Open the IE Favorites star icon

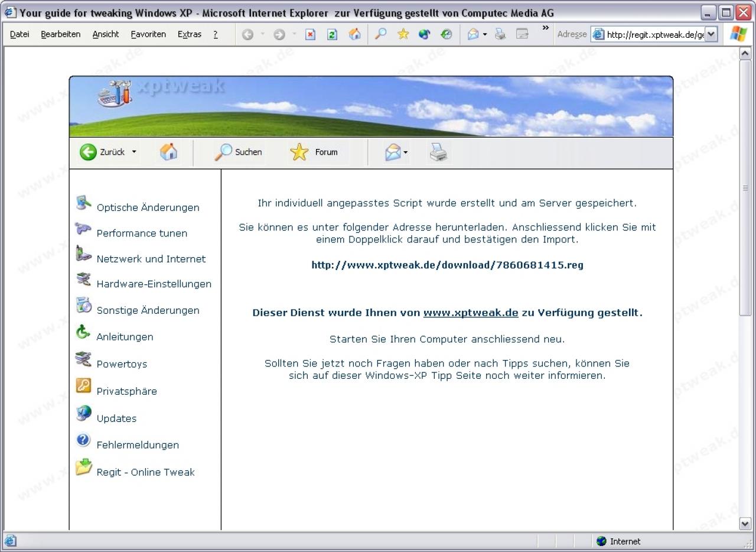point(403,34)
